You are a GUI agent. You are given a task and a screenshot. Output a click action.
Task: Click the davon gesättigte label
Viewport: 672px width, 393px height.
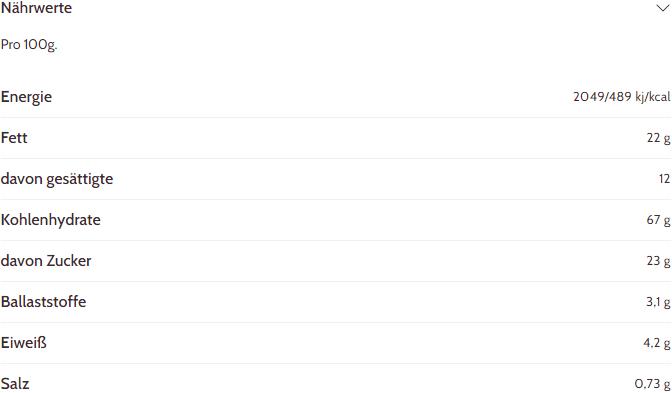57,179
